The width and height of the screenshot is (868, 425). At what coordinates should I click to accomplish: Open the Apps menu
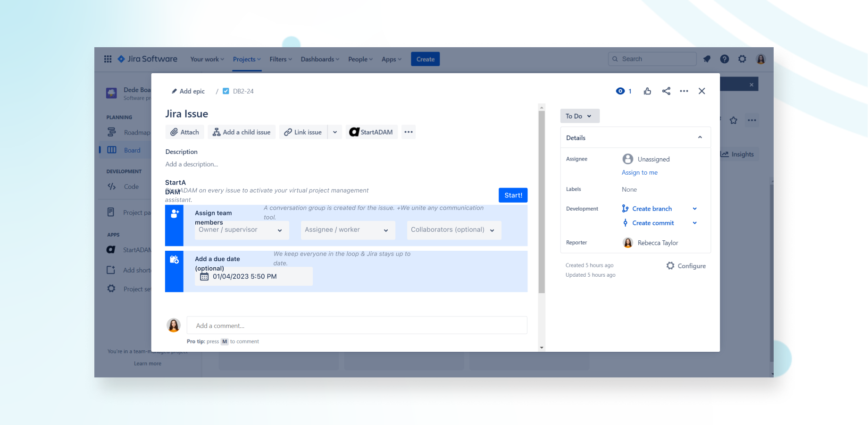pos(392,59)
